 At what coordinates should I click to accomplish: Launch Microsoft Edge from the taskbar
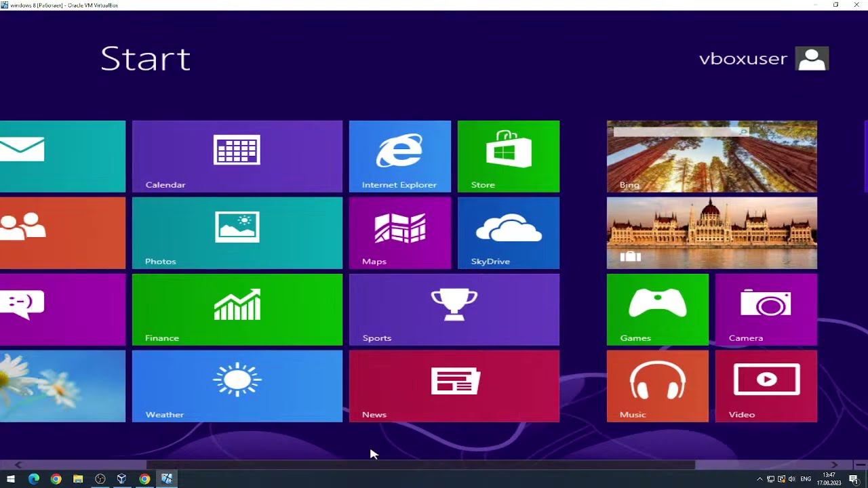[34, 479]
